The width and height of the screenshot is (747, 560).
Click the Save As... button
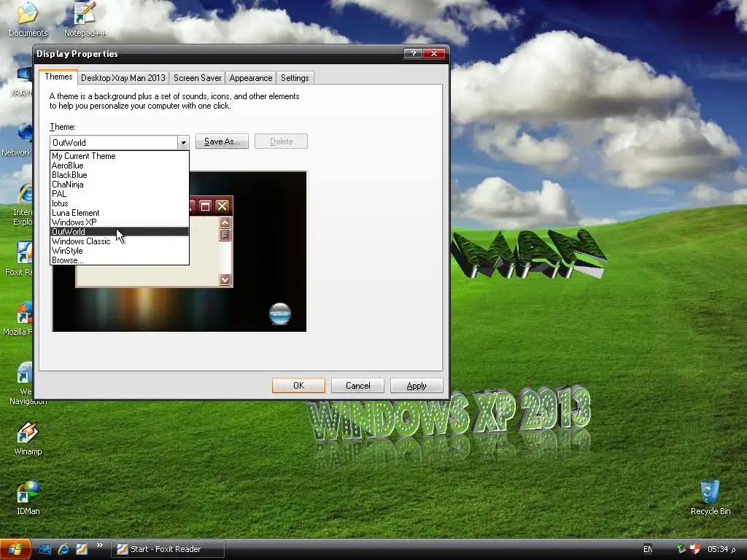[x=222, y=141]
